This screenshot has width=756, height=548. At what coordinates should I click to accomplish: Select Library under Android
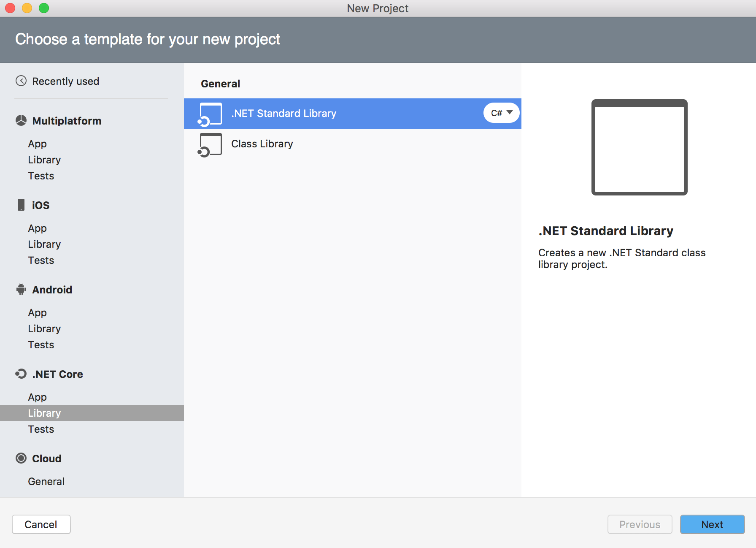coord(44,329)
